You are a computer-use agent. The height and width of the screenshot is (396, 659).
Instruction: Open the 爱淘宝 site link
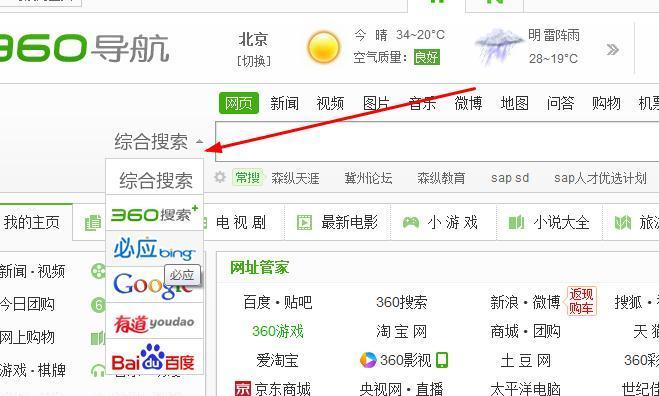point(277,360)
